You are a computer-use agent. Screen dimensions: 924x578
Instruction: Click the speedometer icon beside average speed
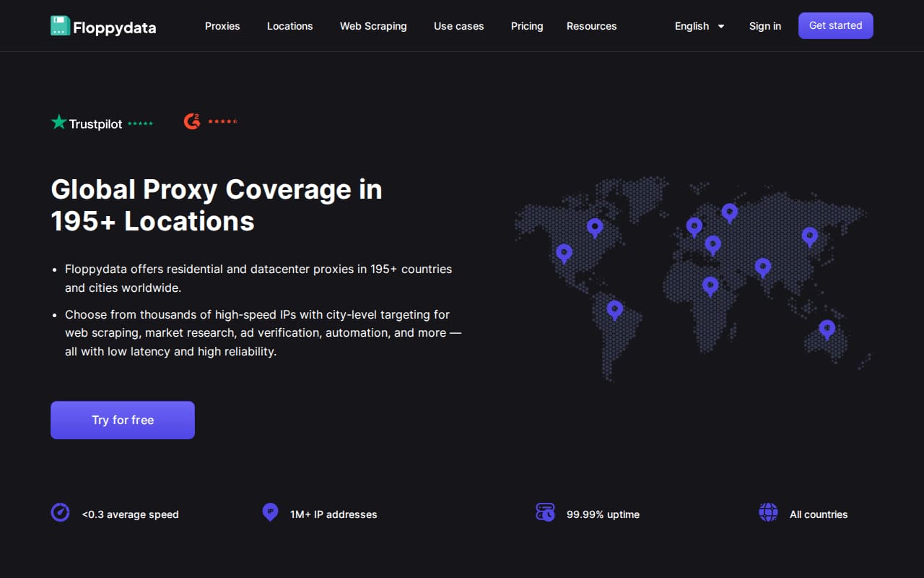60,512
